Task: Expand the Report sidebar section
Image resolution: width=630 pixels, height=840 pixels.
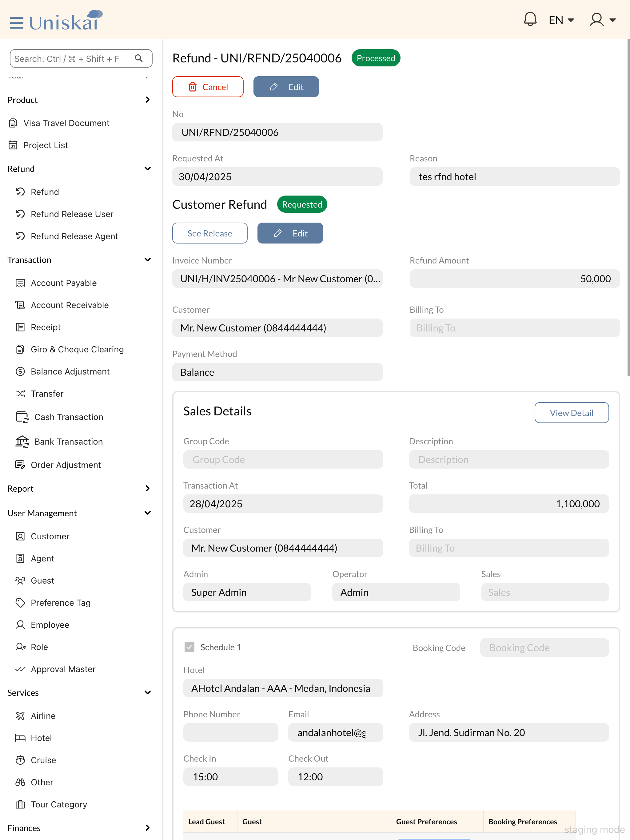Action: (147, 488)
